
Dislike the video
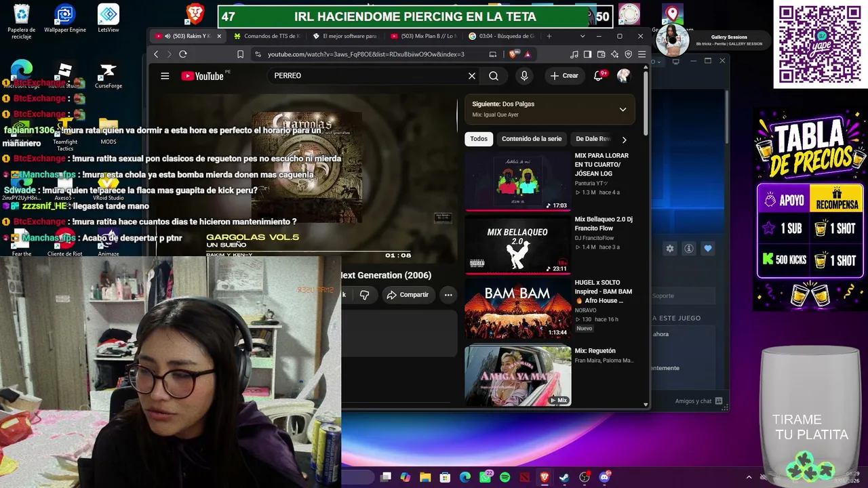coord(364,295)
